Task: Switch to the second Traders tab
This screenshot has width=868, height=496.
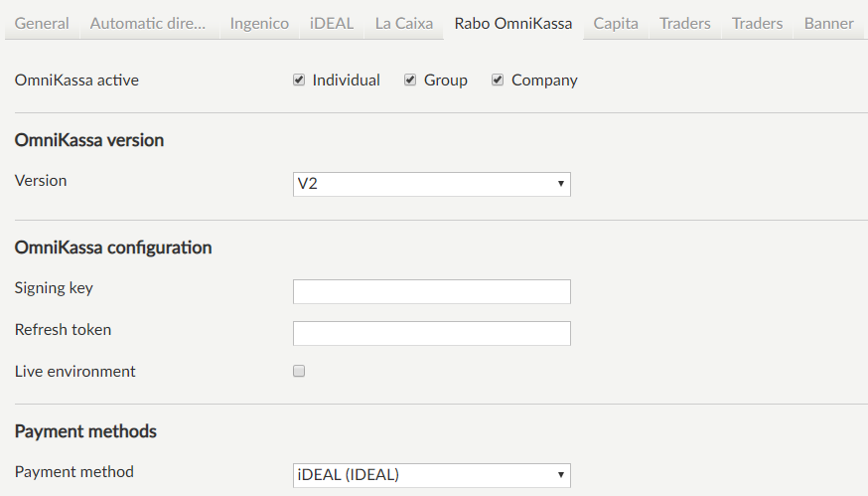Action: point(757,23)
